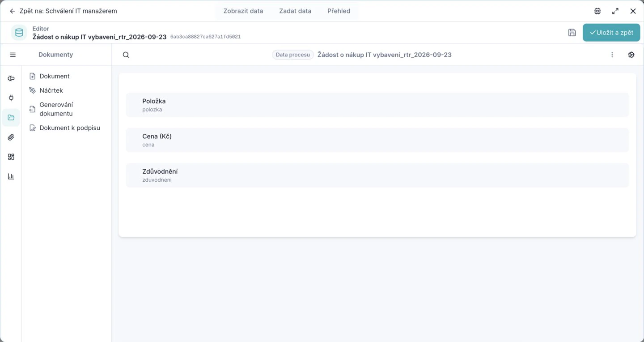
Task: Click the Data procesu badge
Action: point(293,55)
